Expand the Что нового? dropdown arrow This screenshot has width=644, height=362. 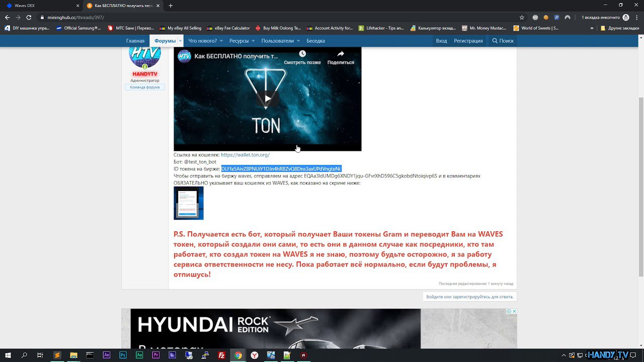click(x=222, y=41)
